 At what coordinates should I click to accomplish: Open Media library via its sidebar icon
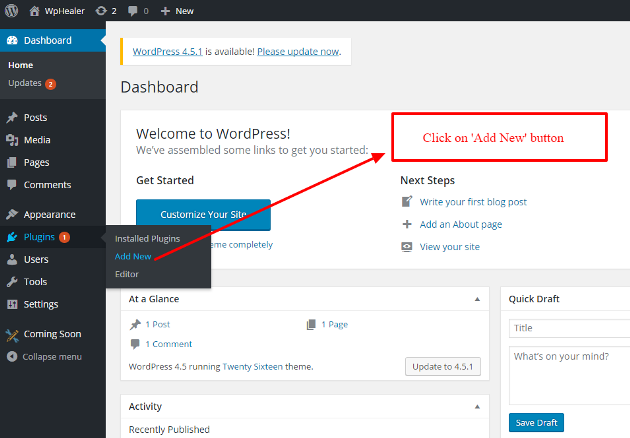click(12, 140)
